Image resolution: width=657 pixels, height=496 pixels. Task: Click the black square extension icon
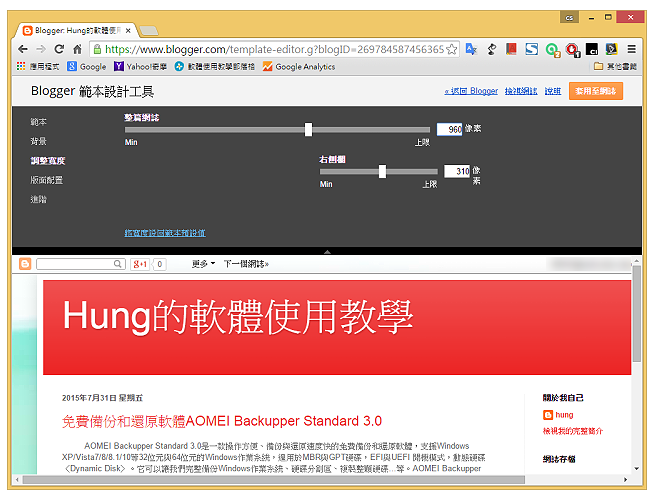(x=592, y=49)
